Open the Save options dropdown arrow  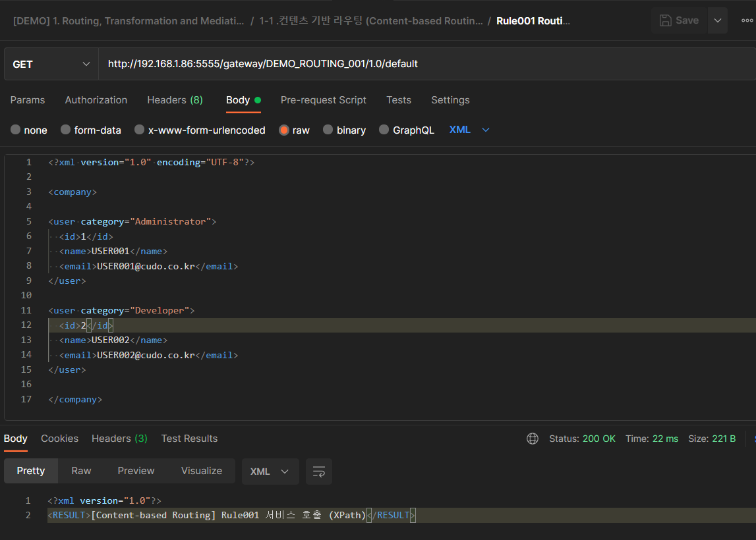pyautogui.click(x=718, y=20)
